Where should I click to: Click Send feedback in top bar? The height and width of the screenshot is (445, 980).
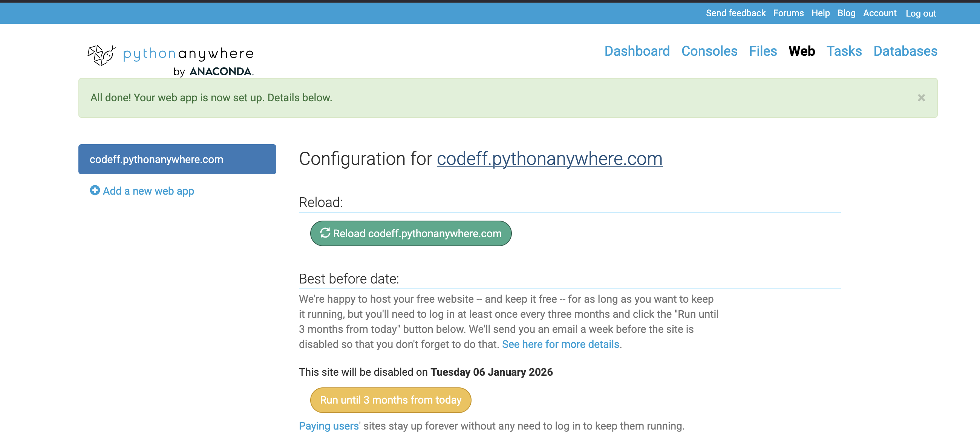pyautogui.click(x=735, y=13)
